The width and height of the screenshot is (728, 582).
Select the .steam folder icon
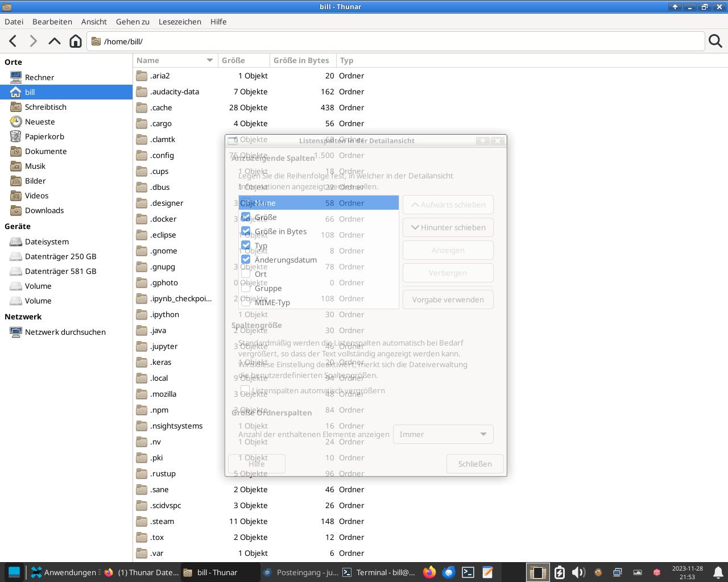point(142,521)
